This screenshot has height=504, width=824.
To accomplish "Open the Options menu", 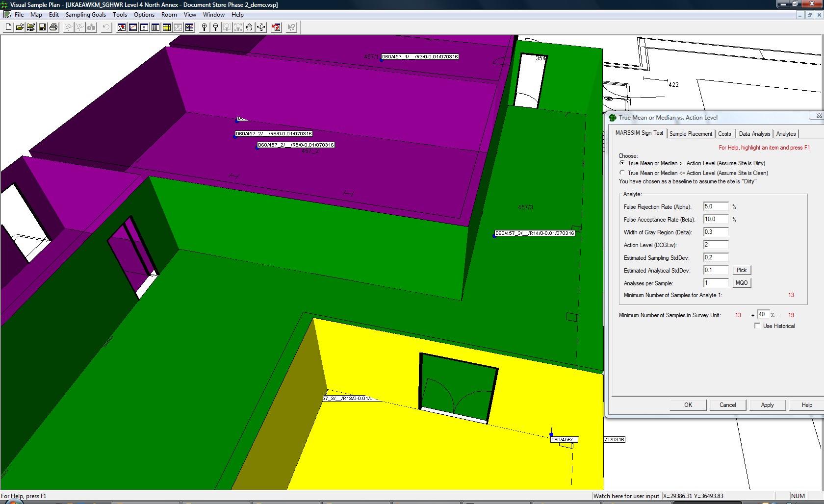I will point(144,15).
